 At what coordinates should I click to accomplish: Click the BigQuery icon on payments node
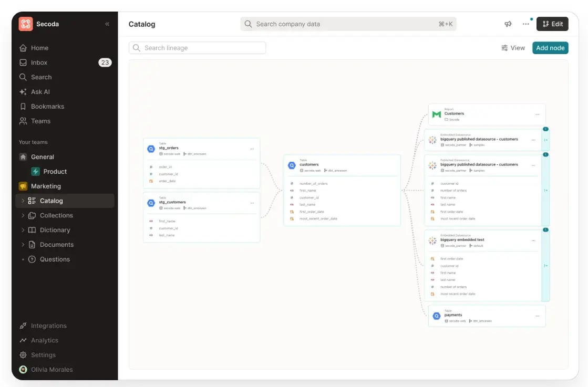(436, 316)
